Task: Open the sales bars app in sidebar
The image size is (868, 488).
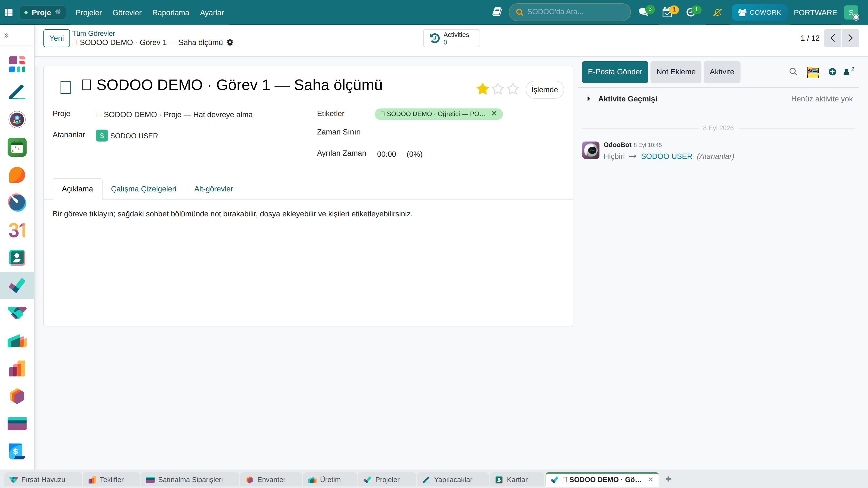Action: [x=17, y=368]
